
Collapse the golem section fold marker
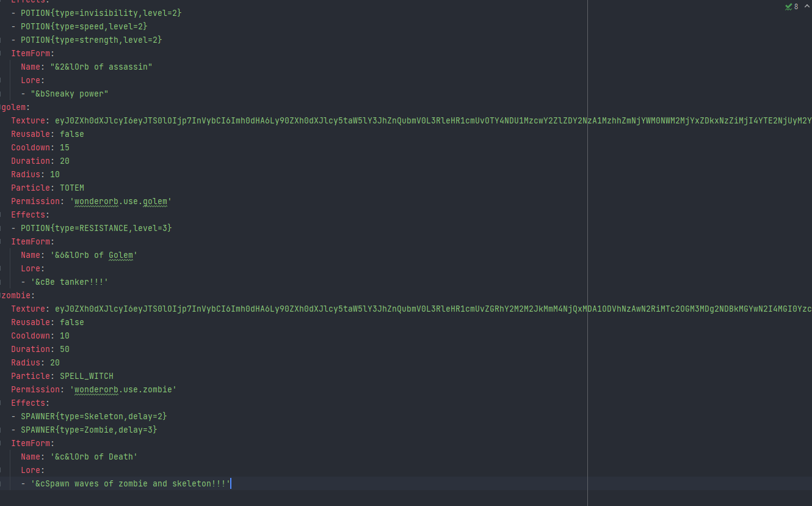[x=1, y=107]
